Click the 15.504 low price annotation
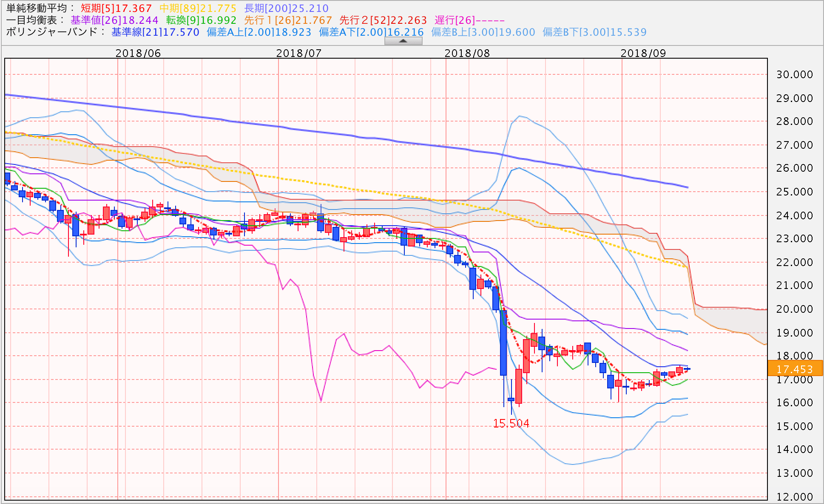This screenshot has width=824, height=504. 511,423
